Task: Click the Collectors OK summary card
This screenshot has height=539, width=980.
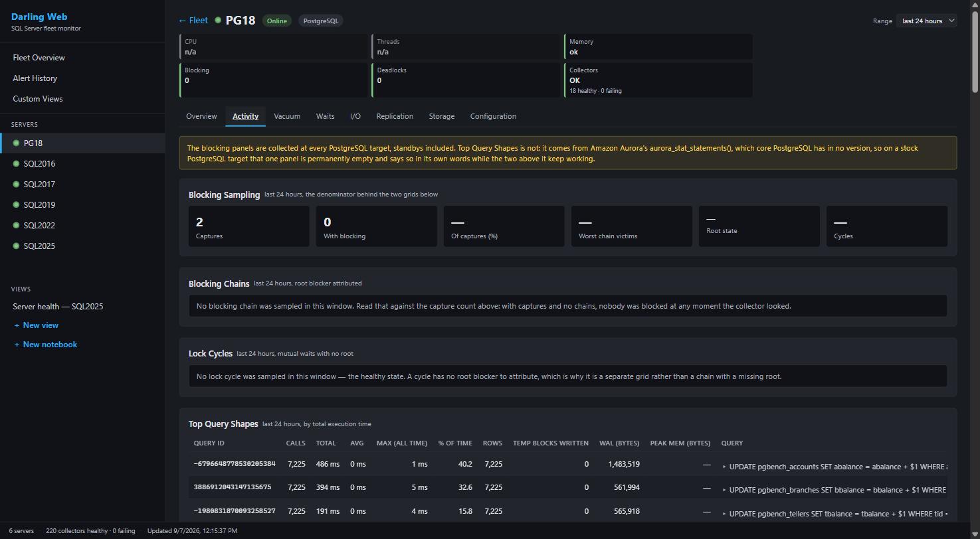Action: click(x=658, y=80)
